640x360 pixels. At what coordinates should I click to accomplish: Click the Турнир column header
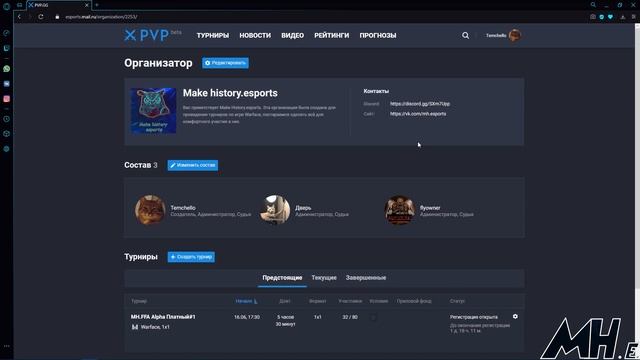tap(139, 301)
